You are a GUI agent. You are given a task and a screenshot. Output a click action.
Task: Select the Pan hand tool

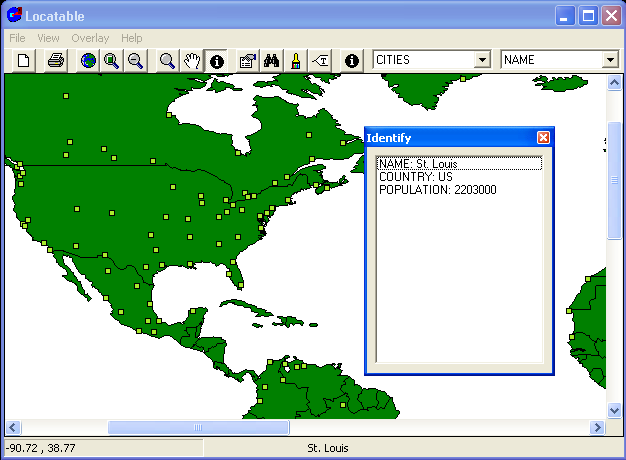pos(192,61)
